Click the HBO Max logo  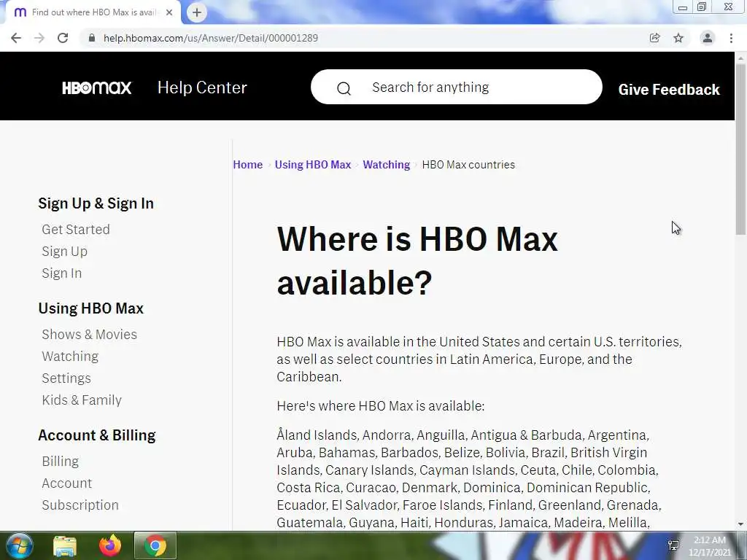point(97,87)
